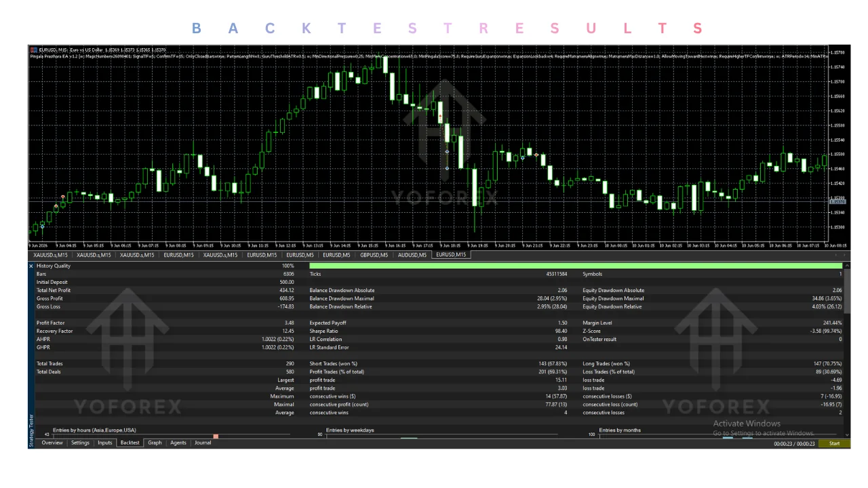Click the Gross Profit value 608.95
Image resolution: width=868 pixels, height=488 pixels.
[x=287, y=299]
